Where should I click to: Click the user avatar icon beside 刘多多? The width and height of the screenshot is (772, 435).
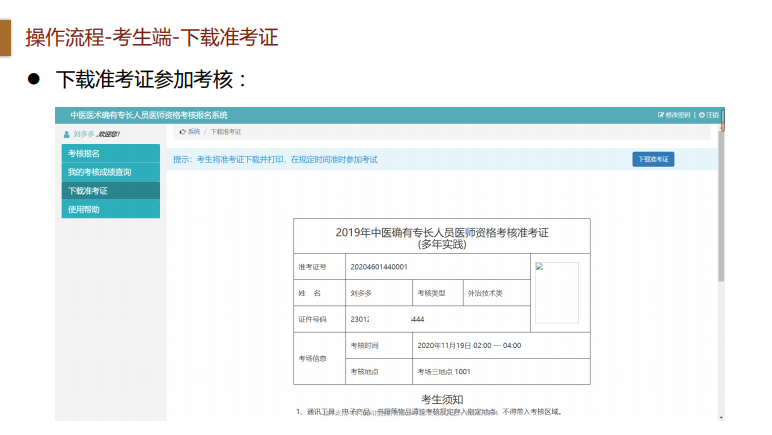(x=67, y=134)
